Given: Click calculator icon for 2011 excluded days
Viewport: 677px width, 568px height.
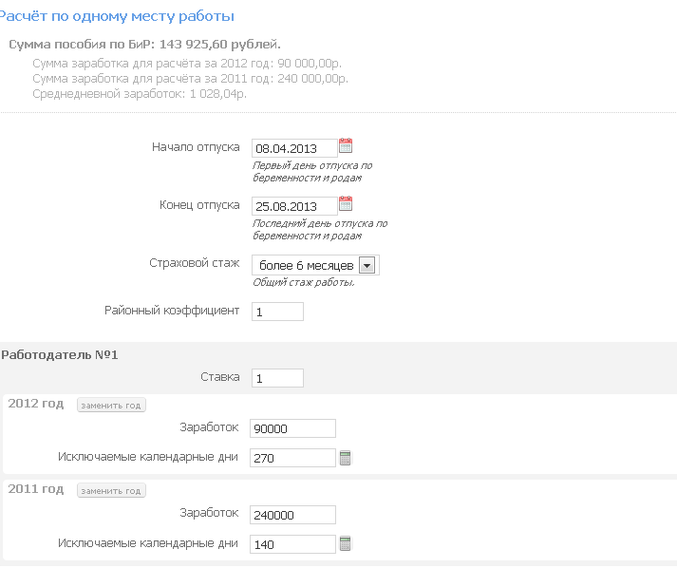Looking at the screenshot, I should coord(346,544).
